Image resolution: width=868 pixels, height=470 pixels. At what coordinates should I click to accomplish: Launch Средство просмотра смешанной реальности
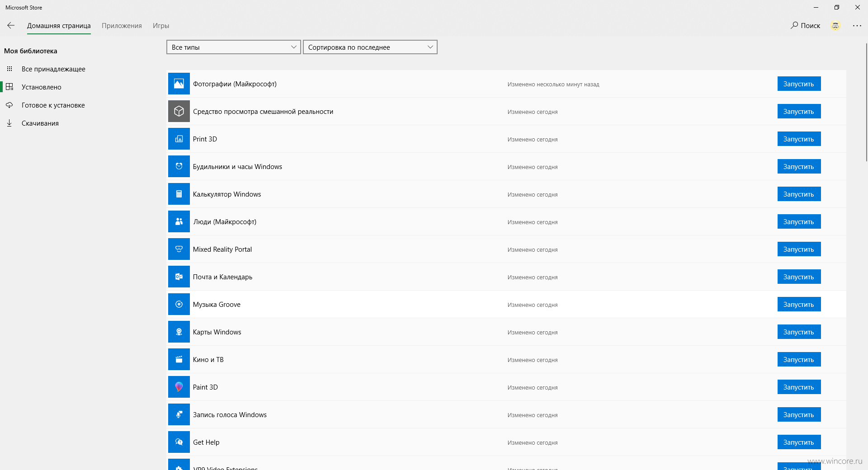pyautogui.click(x=799, y=111)
